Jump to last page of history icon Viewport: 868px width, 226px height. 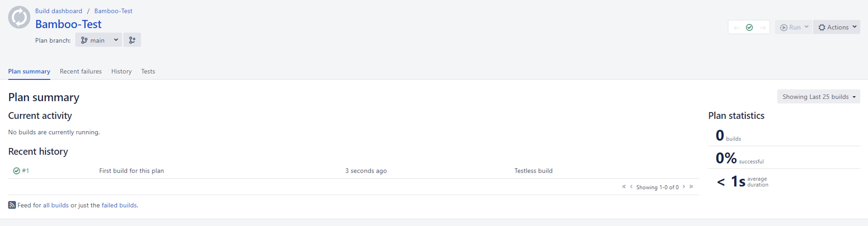(691, 187)
